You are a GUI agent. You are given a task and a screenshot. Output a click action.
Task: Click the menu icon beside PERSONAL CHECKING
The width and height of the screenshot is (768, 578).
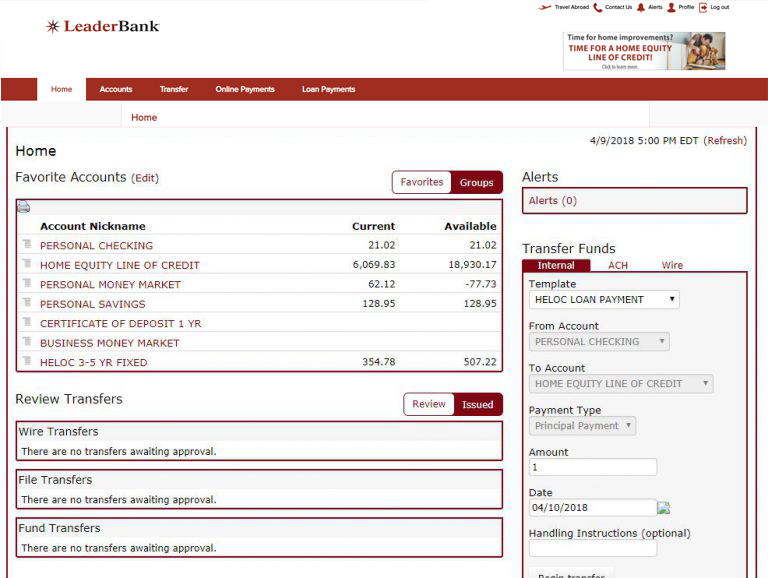point(28,245)
